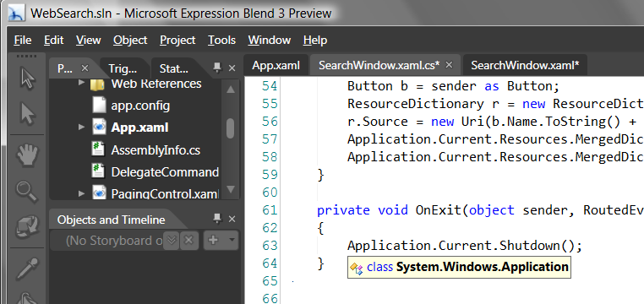Viewport: 644px width, 304px height.
Task: Click the Web References folder icon
Action: tap(97, 84)
